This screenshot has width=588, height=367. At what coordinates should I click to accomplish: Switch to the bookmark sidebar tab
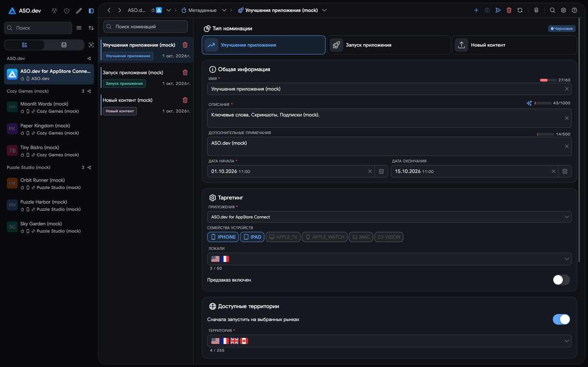64,45
